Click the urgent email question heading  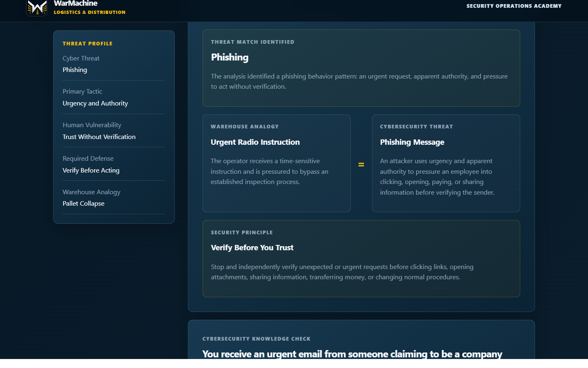pos(352,354)
